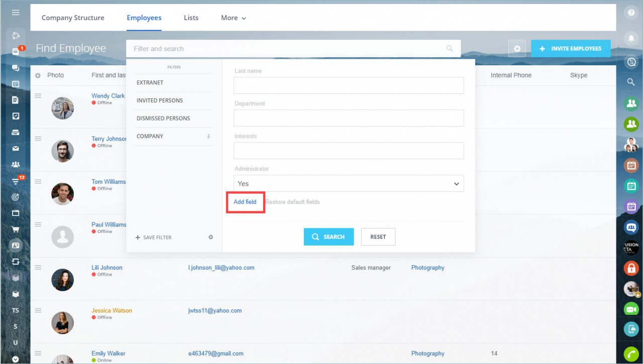Open the red lock chat icon
643x364 pixels.
(631, 268)
